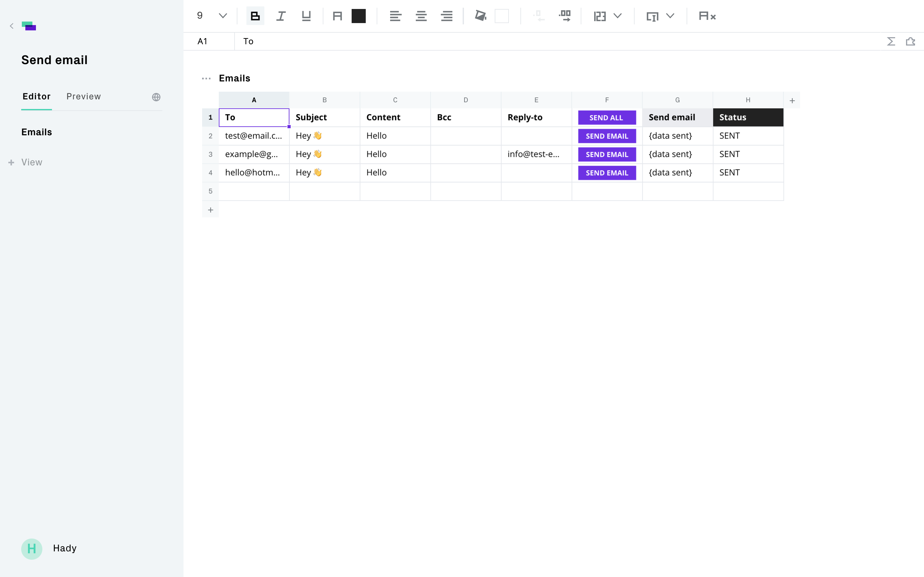924x577 pixels.
Task: Expand the number format dropdown
Action: [617, 16]
